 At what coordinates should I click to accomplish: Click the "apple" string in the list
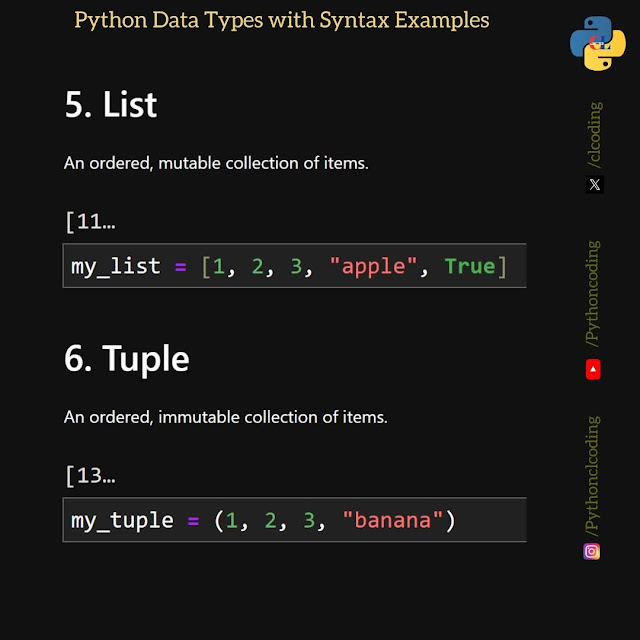(x=373, y=266)
